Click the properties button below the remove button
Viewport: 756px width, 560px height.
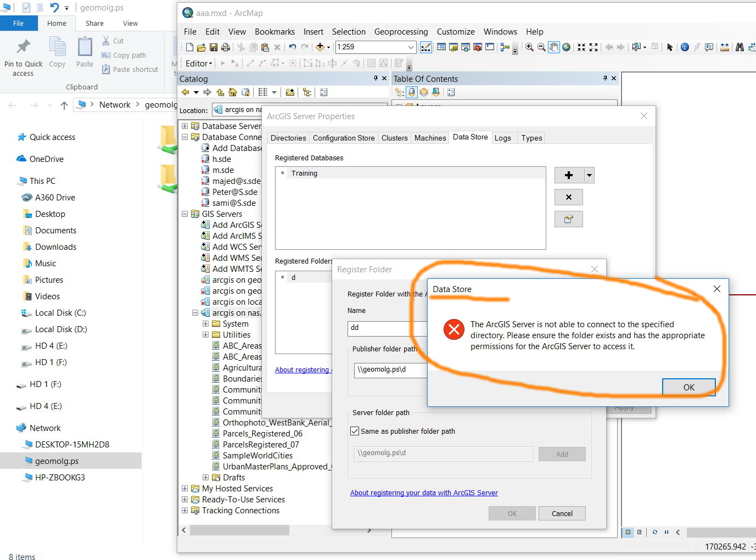click(x=569, y=219)
